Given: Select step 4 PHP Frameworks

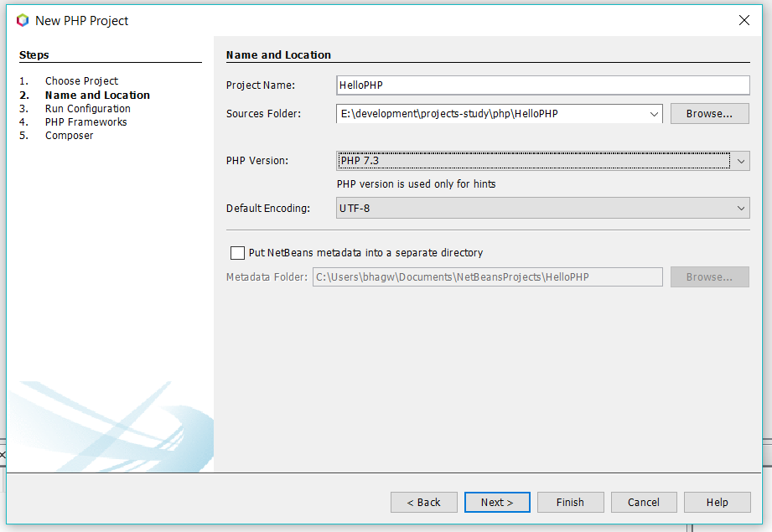Looking at the screenshot, I should point(86,122).
